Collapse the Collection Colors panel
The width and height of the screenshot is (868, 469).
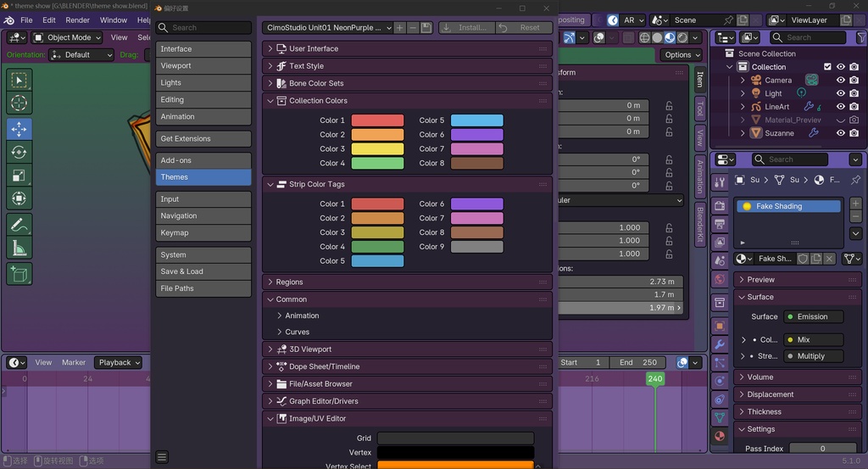[270, 101]
